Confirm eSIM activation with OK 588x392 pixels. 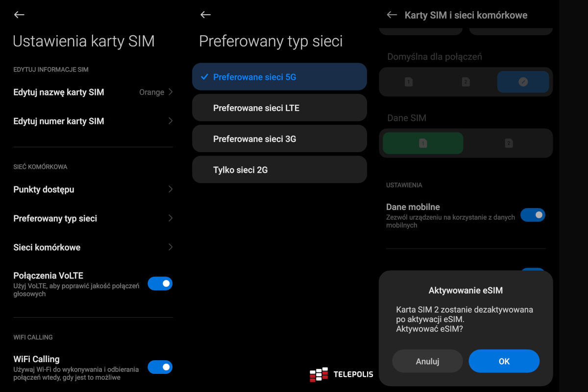tap(504, 361)
